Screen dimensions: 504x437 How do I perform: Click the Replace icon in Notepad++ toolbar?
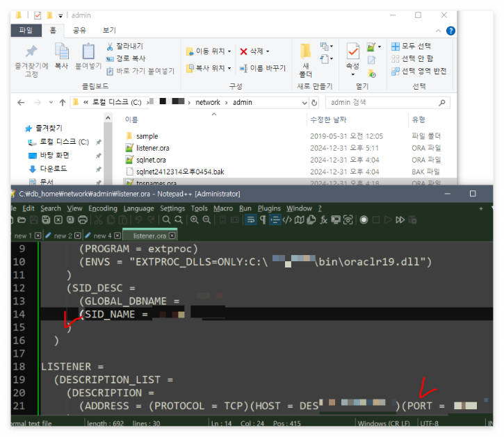tap(179, 220)
